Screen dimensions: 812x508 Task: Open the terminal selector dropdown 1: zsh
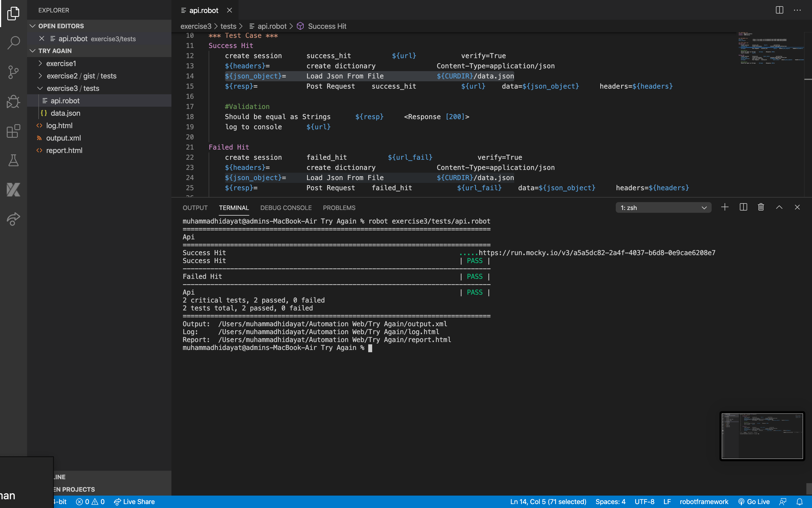pos(663,208)
